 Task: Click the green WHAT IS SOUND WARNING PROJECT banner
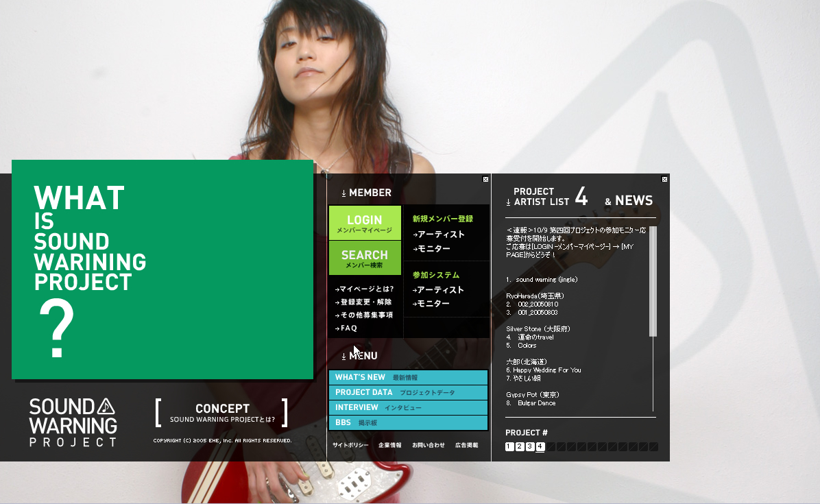(162, 269)
